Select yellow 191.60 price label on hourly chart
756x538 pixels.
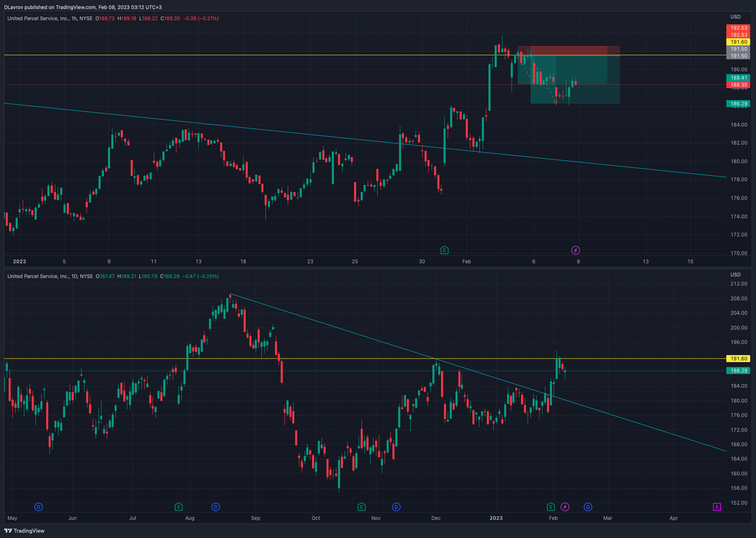[738, 42]
